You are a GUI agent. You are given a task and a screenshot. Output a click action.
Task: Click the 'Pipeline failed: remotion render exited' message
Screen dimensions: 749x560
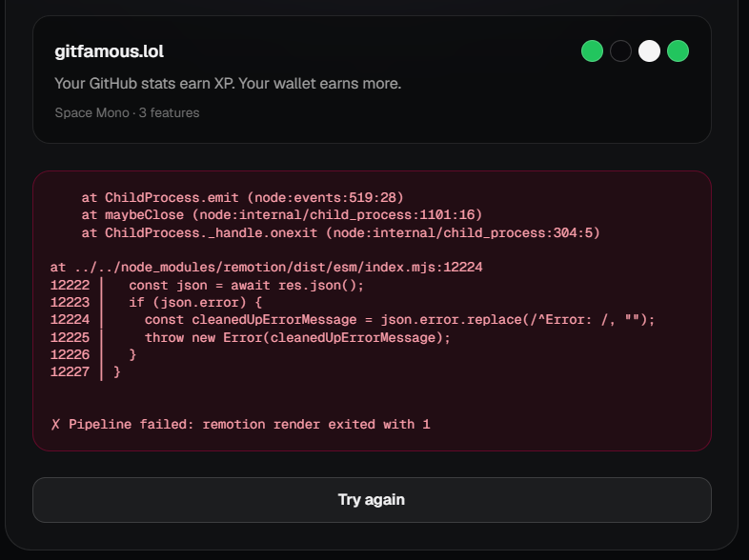click(x=241, y=424)
